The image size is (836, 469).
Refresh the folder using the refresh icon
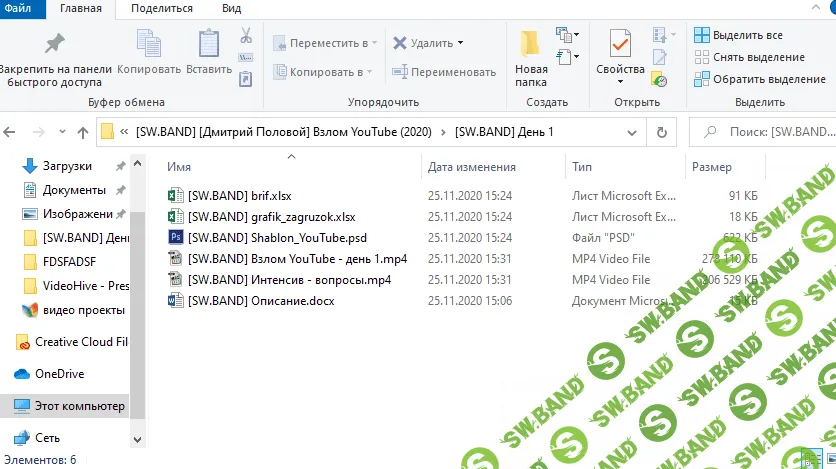[x=660, y=132]
